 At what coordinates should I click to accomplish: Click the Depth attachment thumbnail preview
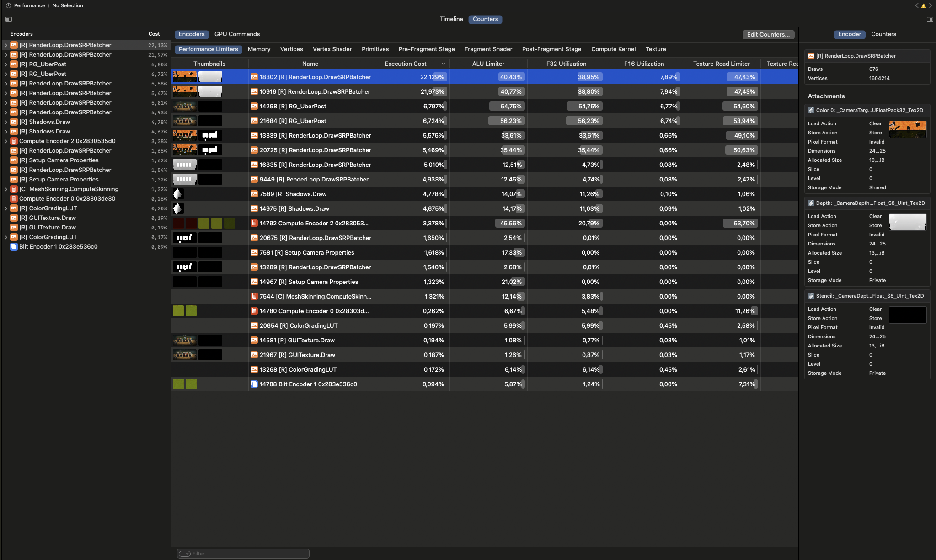[x=907, y=222]
